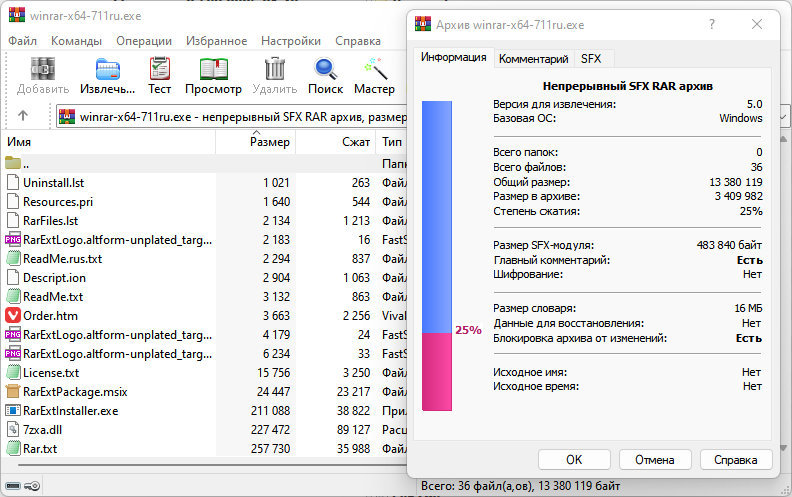Click the Delete (Удалить) trash icon

tap(275, 69)
